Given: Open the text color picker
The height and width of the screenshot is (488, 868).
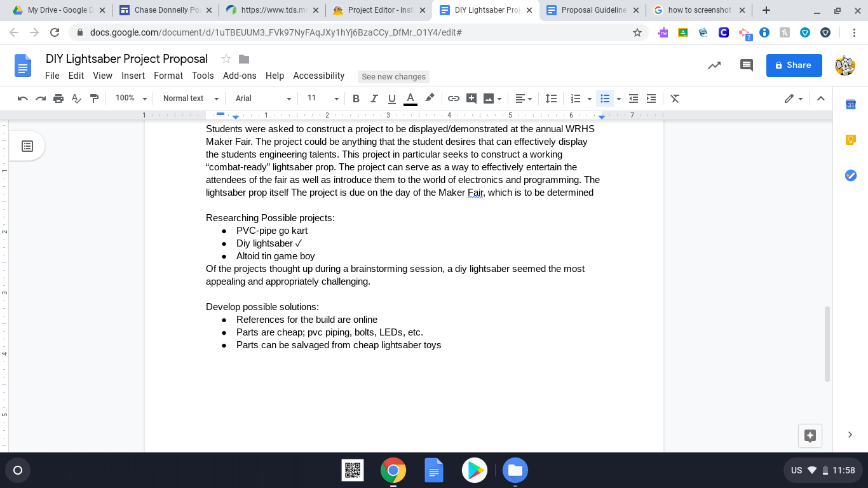Looking at the screenshot, I should [x=410, y=98].
